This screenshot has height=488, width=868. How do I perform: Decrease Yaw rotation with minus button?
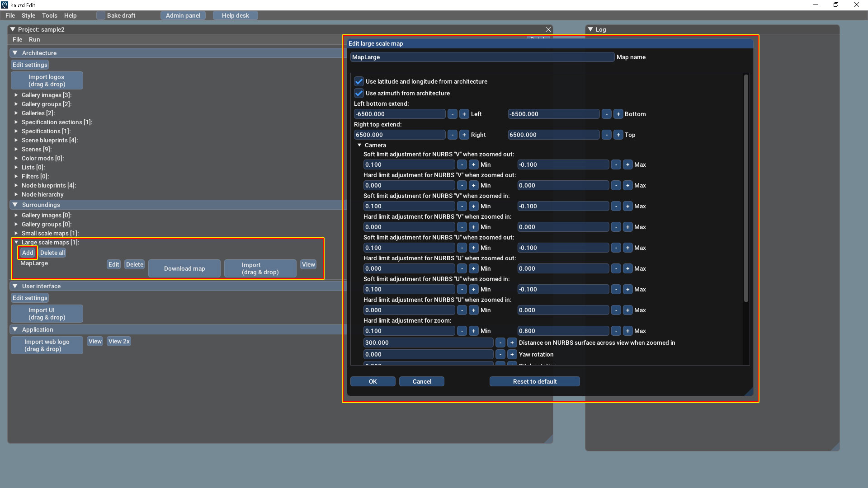pyautogui.click(x=500, y=354)
